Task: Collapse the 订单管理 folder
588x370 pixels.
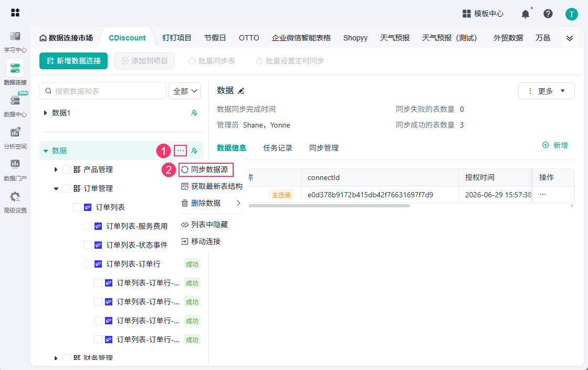Action: [x=56, y=188]
